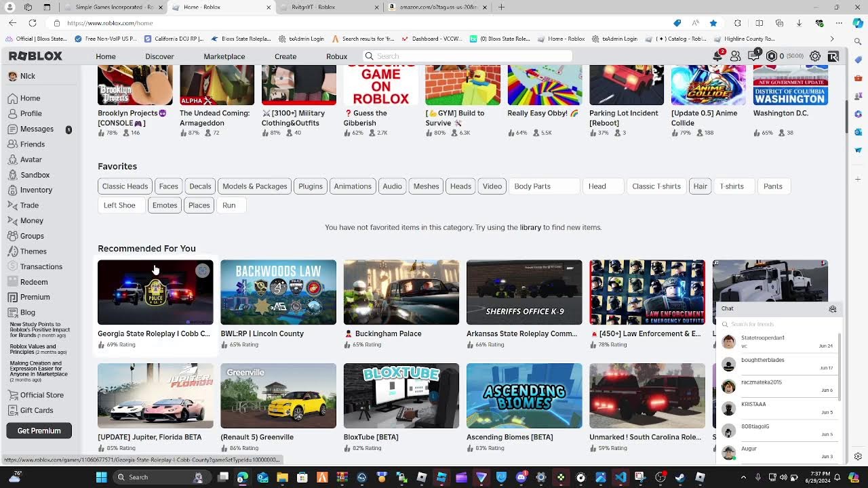Select the Audio favorites category
868x488 pixels.
392,186
